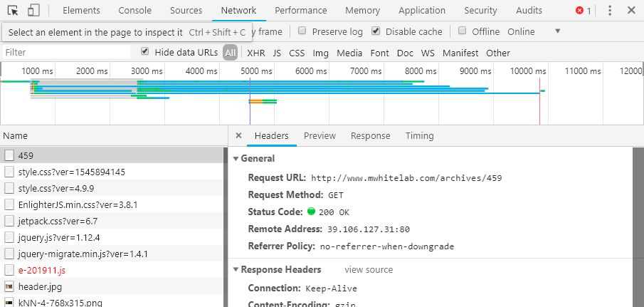
Task: Click the file icon beside style.css?ver=4.9.9
Action: 9,188
